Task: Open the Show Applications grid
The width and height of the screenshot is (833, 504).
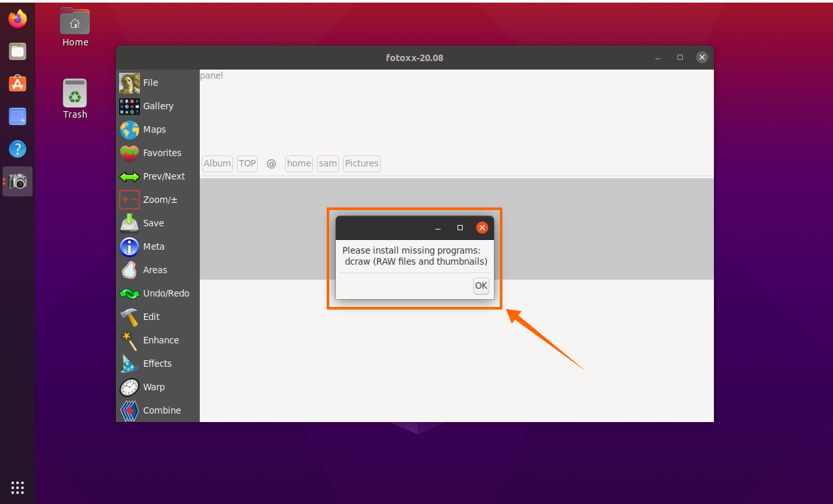Action: [18, 487]
